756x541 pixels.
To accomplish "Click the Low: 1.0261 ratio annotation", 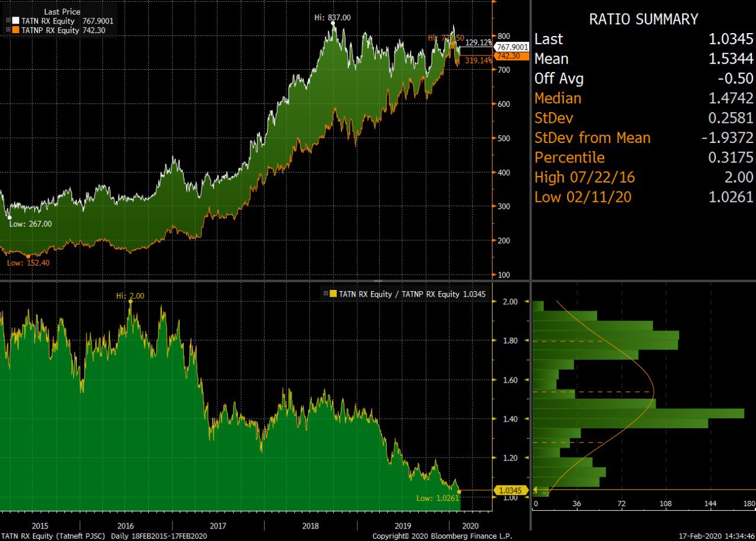I will point(438,498).
